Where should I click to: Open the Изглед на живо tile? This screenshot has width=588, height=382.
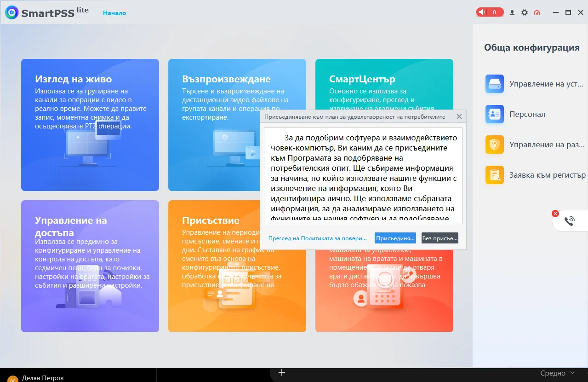[90, 125]
